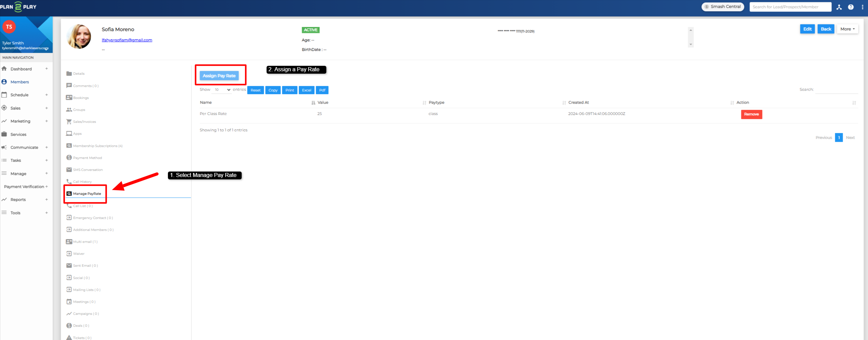Click the Call History phone icon
The image size is (868, 340).
[69, 181]
